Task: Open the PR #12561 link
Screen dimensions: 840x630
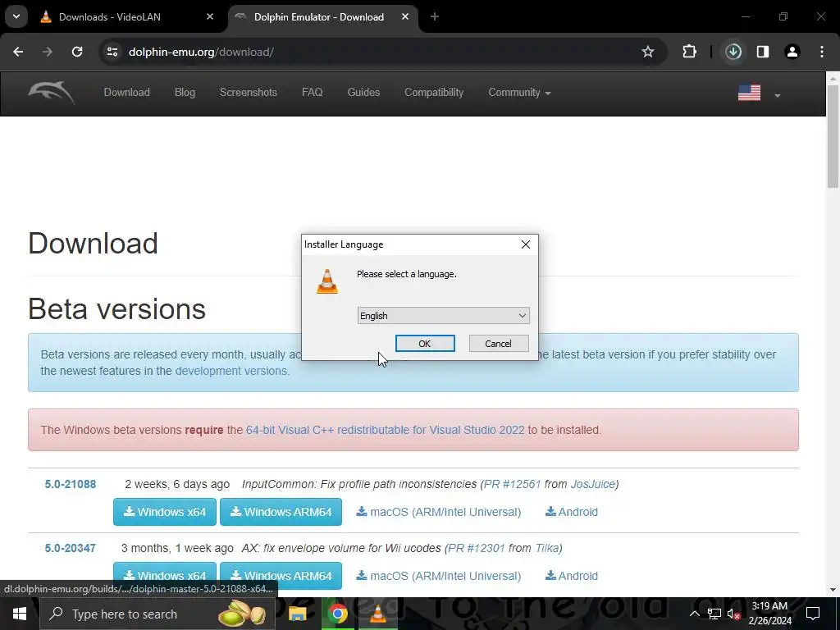Action: click(x=512, y=484)
